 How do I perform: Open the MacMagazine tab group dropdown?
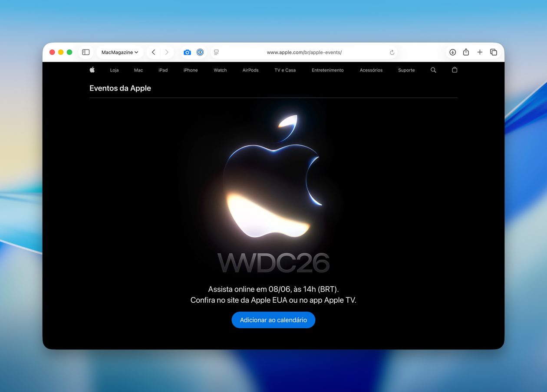[120, 52]
